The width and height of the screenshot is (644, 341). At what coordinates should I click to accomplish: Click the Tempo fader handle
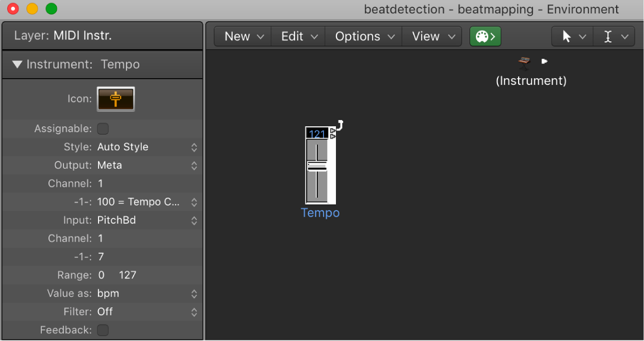[x=317, y=166]
